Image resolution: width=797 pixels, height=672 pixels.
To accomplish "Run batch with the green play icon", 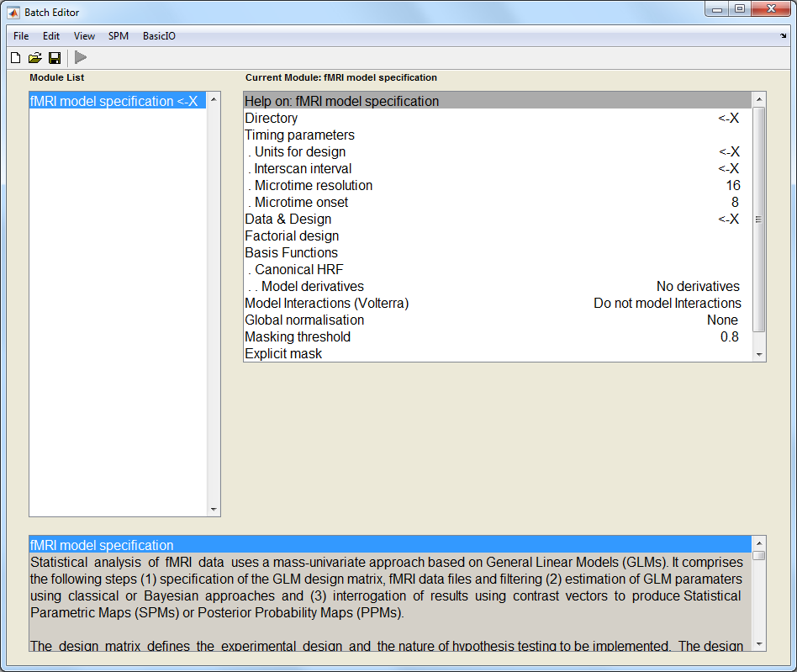I will pos(81,58).
